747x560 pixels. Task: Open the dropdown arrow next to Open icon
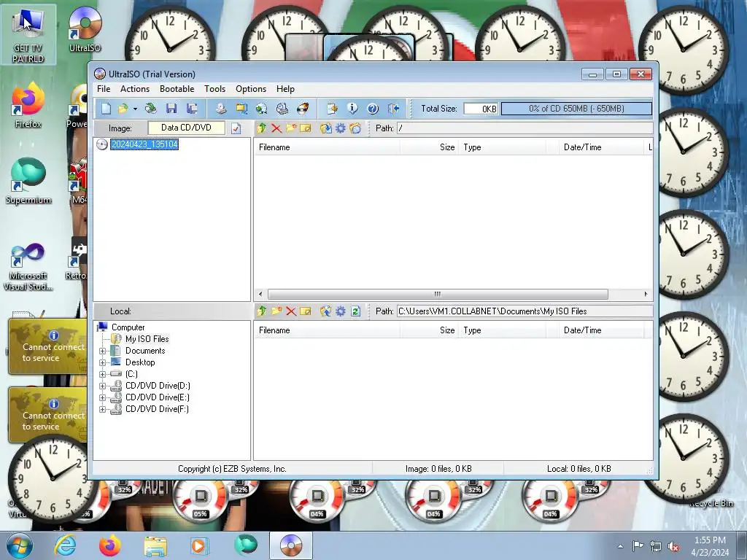(x=135, y=109)
